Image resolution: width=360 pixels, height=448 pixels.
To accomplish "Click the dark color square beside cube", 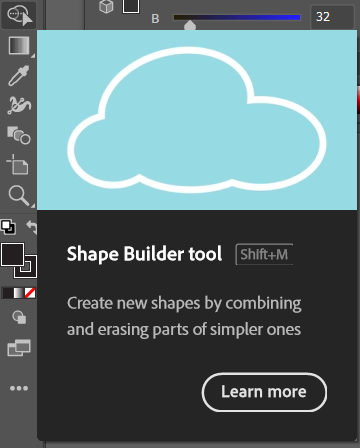I will [x=131, y=6].
